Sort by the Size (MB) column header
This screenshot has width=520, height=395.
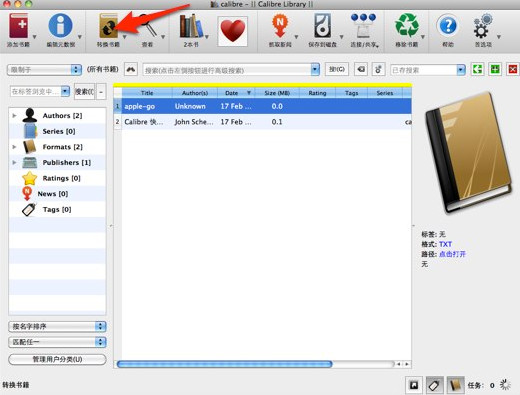tap(277, 93)
